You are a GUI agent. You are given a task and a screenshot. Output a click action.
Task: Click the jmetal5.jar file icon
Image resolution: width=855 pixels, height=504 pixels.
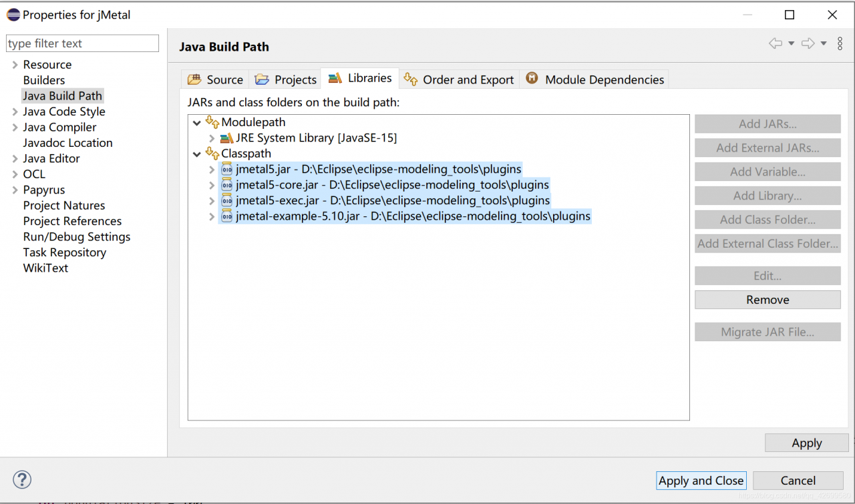point(226,169)
